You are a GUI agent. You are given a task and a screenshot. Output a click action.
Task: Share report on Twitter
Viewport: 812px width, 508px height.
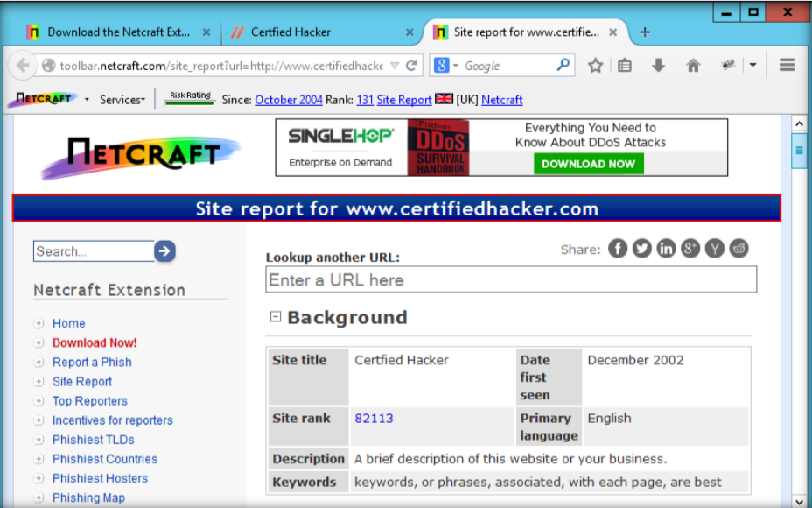point(642,249)
